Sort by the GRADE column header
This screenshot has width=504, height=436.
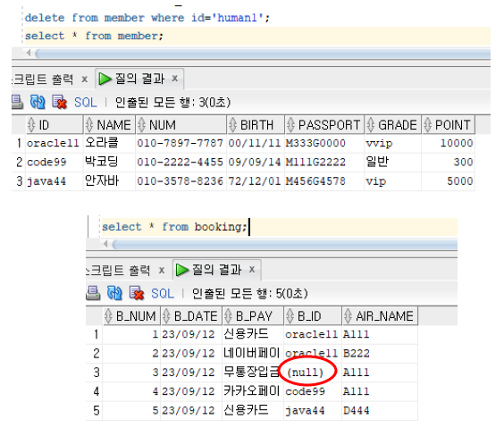tap(393, 125)
